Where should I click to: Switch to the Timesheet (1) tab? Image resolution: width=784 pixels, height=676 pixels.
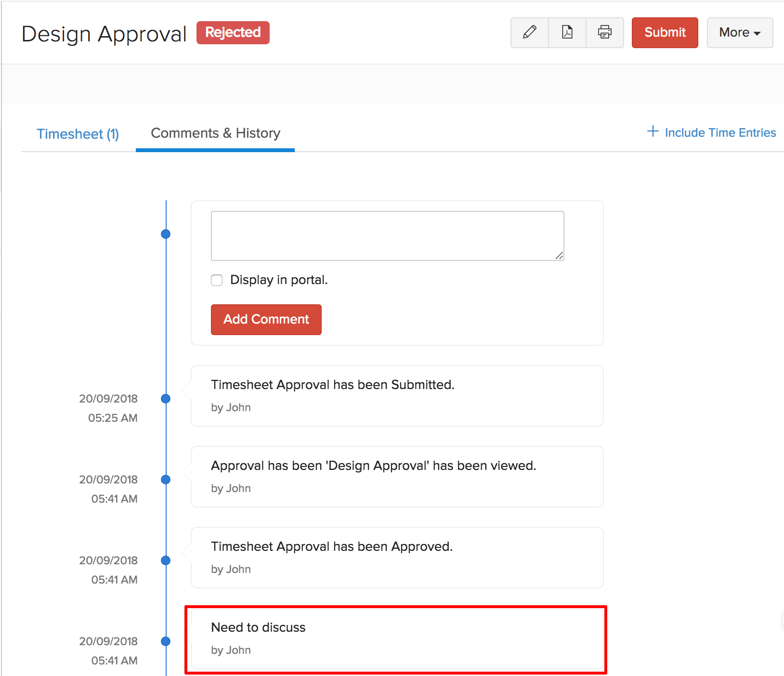78,134
